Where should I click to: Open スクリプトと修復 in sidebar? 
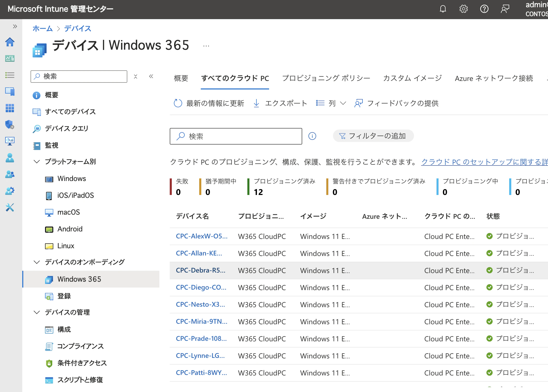click(80, 380)
